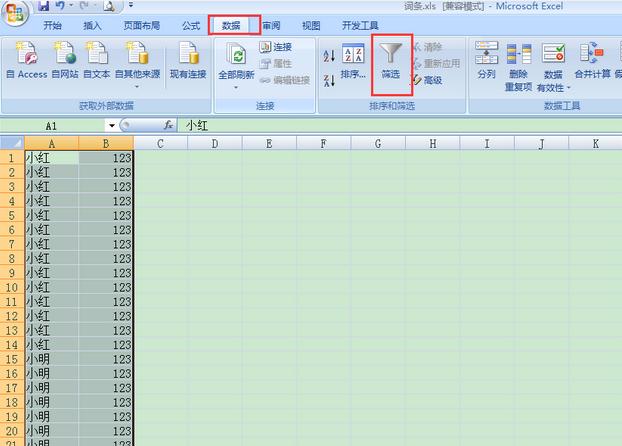Open 现有连接 dialog
Image resolution: width=622 pixels, height=446 pixels.
click(188, 60)
